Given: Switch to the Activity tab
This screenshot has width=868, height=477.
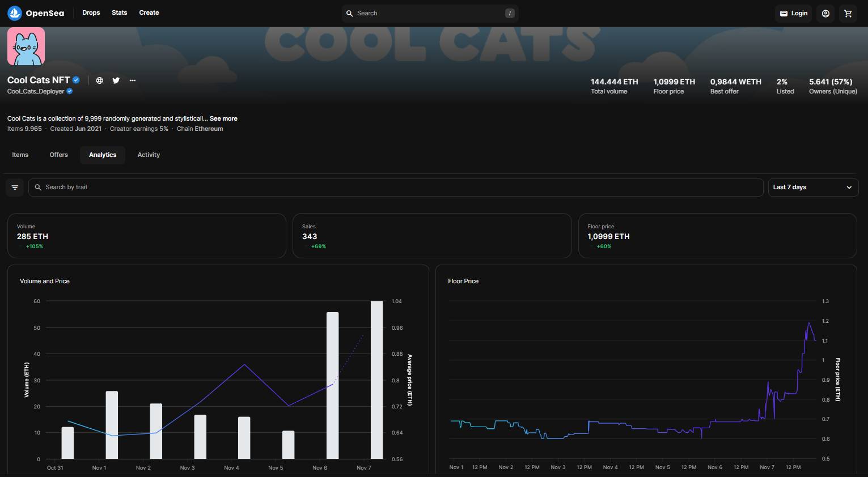Looking at the screenshot, I should pos(149,155).
